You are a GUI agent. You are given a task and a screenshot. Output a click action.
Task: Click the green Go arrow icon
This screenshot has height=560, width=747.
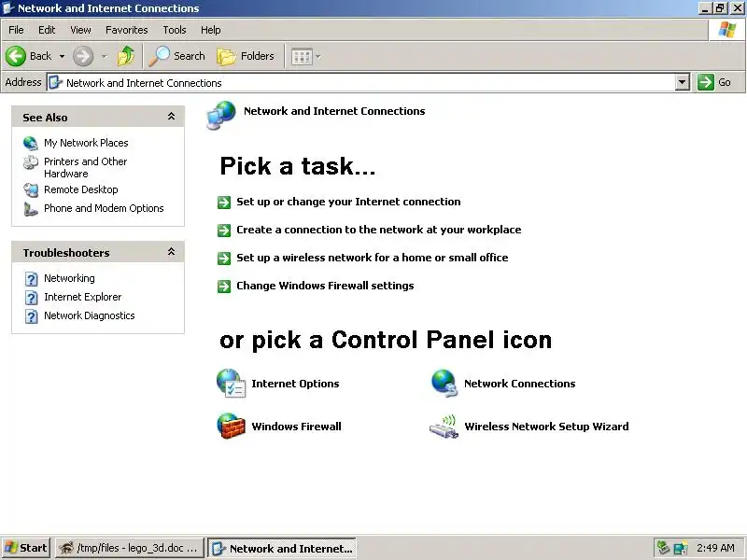706,82
